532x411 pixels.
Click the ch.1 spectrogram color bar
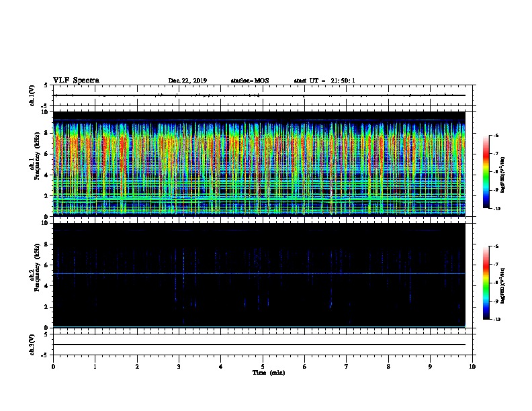(x=486, y=172)
